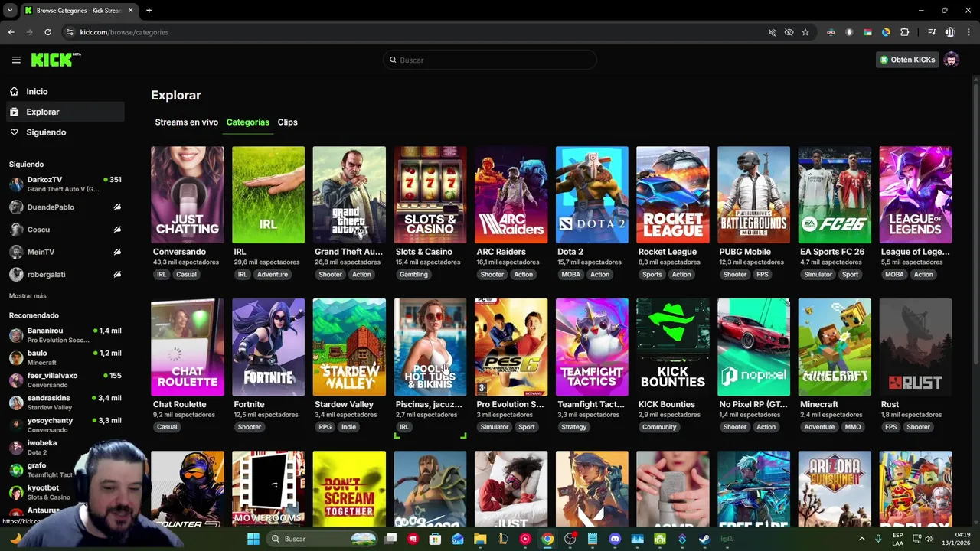980x551 pixels.
Task: Open the Slots & Casino category
Action: click(430, 194)
